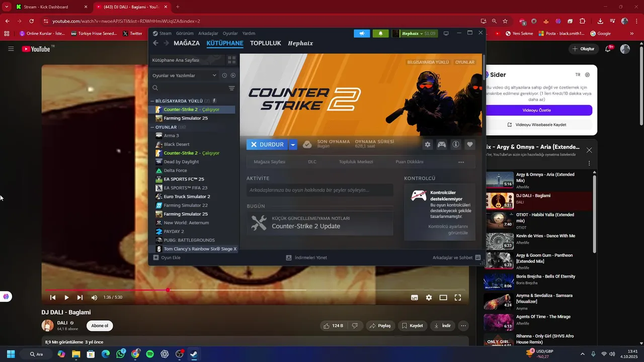Skip to next YouTube video
The image size is (644, 362).
tap(80, 298)
